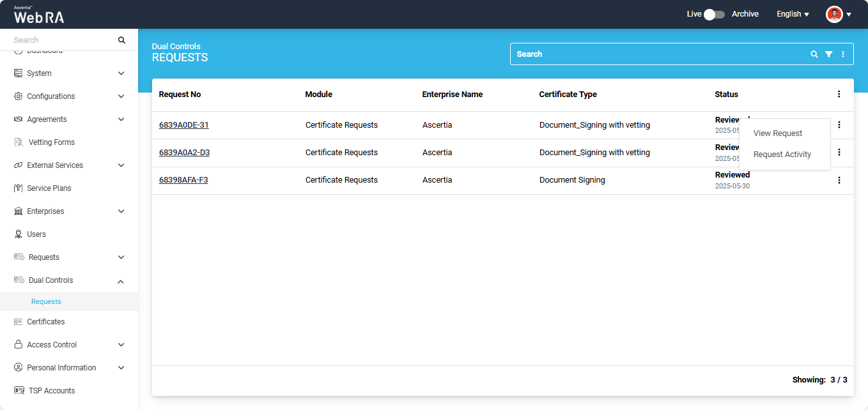Toggle the Live/Archive switch

[x=713, y=14]
